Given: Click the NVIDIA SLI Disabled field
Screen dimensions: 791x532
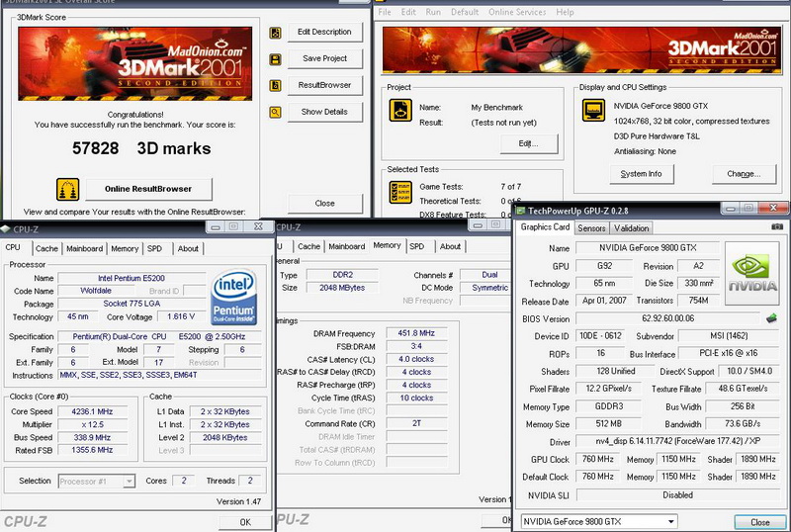Looking at the screenshot, I should [x=677, y=495].
